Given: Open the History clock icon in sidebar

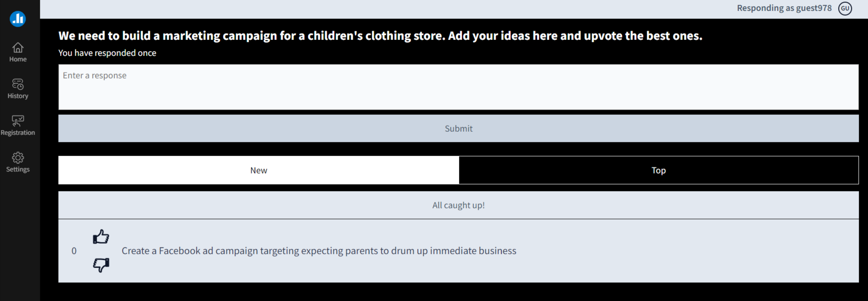Looking at the screenshot, I should (18, 84).
